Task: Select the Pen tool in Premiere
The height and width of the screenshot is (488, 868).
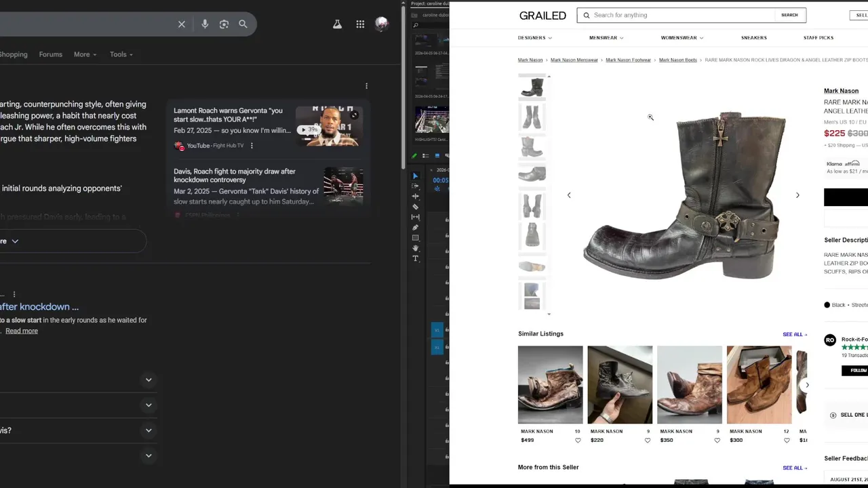Action: (x=416, y=228)
